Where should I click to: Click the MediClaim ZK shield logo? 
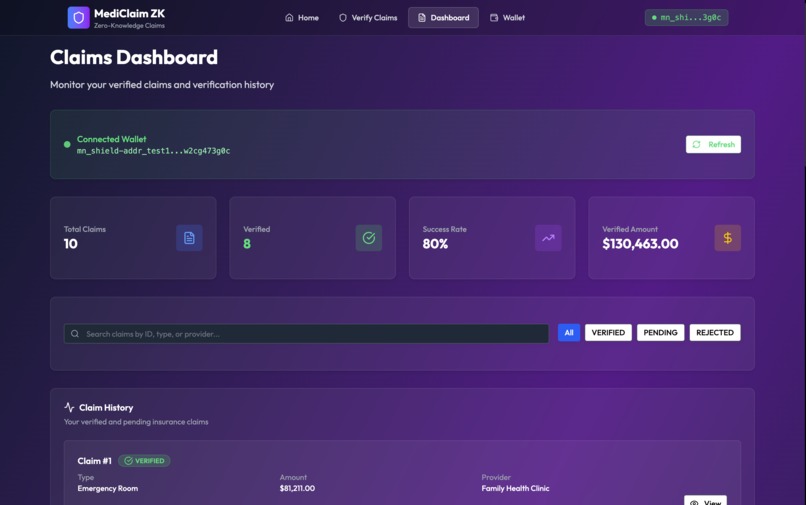tap(79, 17)
